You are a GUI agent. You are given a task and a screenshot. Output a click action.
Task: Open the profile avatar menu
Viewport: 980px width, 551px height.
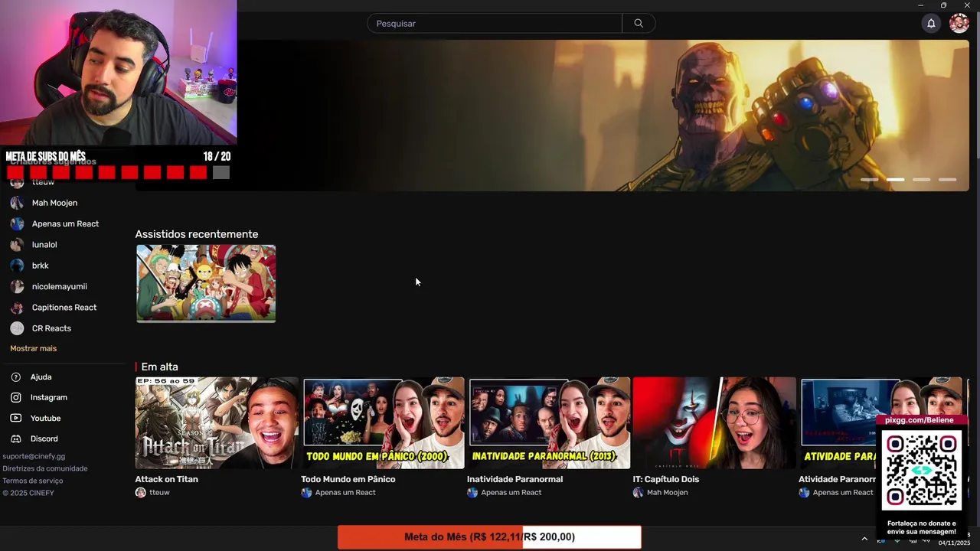[959, 24]
